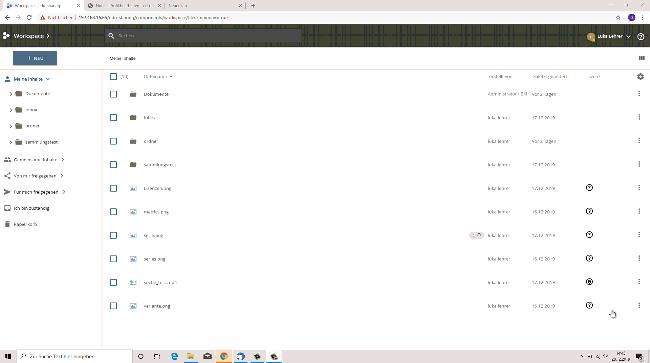650x363 pixels.
Task: Sort by the creator column header
Action: click(x=500, y=77)
